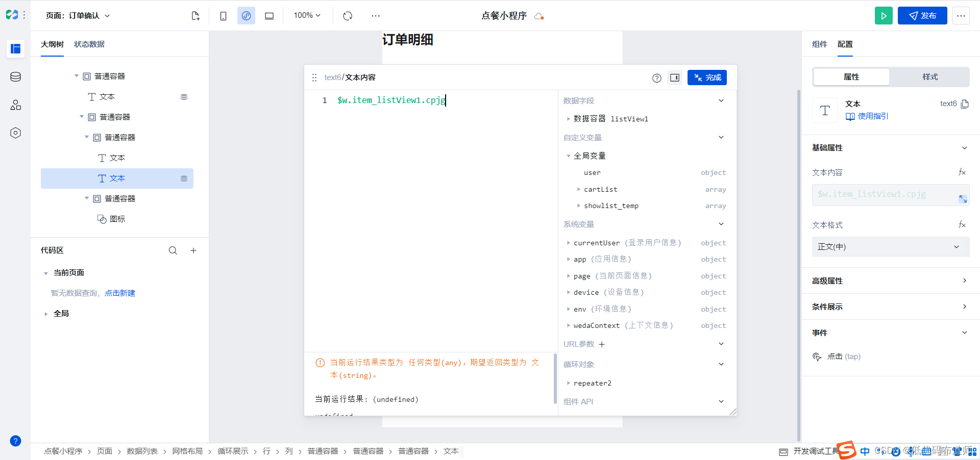Open 开发调试工具 in status bar
980x460 pixels.
810,451
